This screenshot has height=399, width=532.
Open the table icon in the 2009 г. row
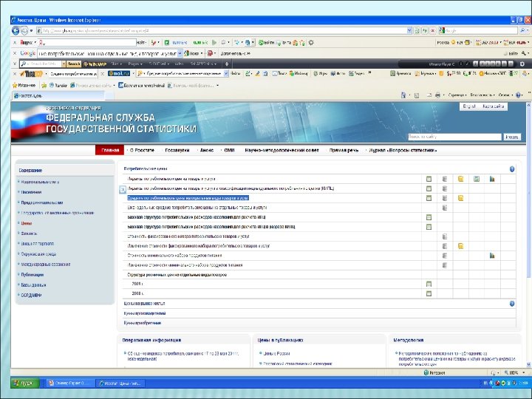point(428,284)
